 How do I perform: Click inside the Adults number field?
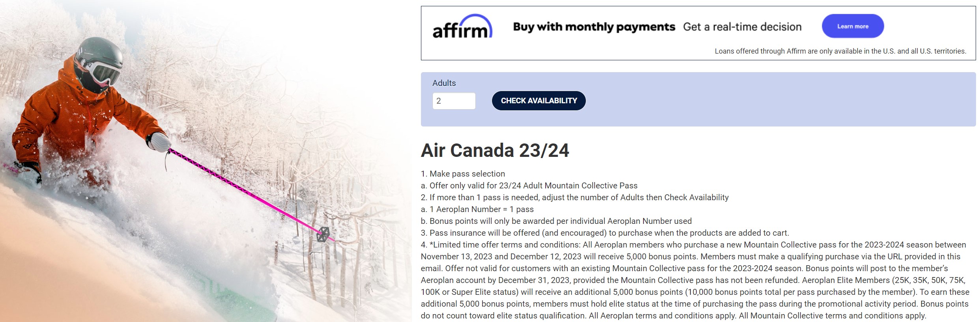pyautogui.click(x=454, y=101)
